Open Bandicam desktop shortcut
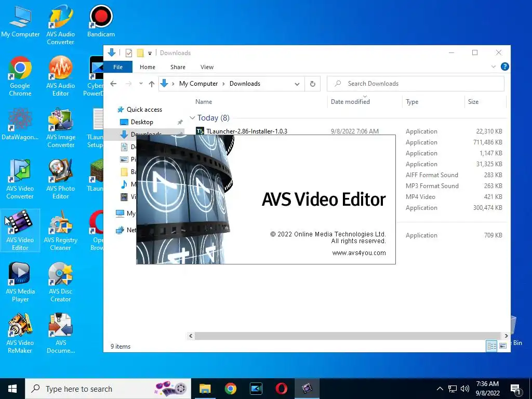 click(101, 21)
